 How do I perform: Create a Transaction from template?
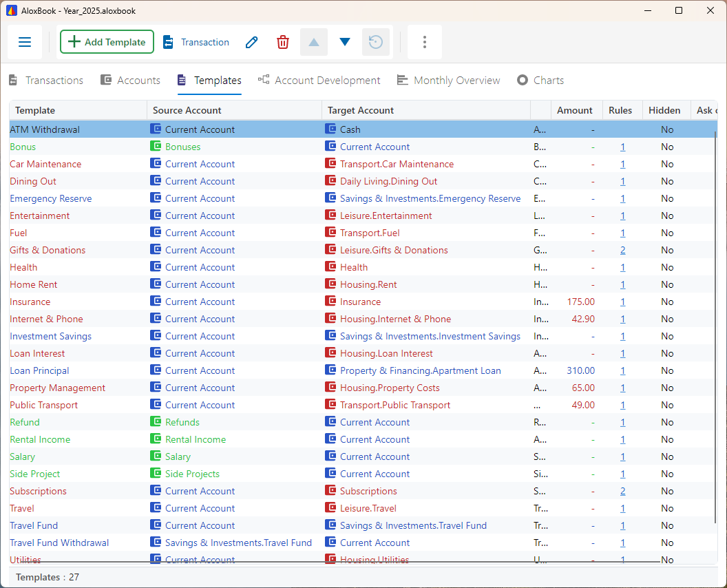196,42
